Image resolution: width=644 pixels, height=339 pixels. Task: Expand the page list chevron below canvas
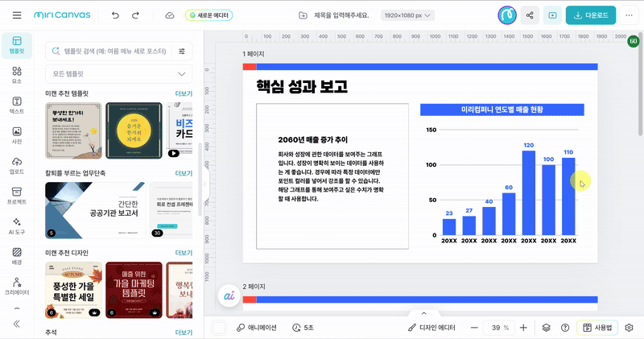[423, 312]
